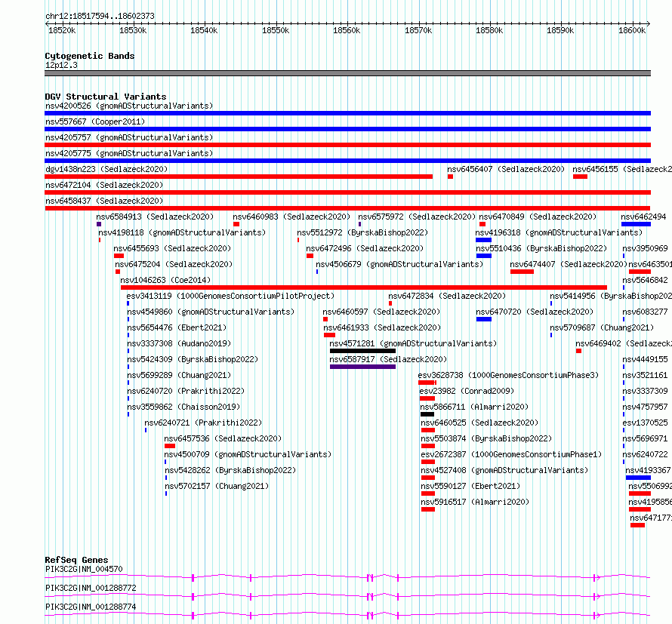The image size is (672, 624).
Task: Open PIK3C2G|NM_001288774 transcript label
Action: click(x=91, y=607)
